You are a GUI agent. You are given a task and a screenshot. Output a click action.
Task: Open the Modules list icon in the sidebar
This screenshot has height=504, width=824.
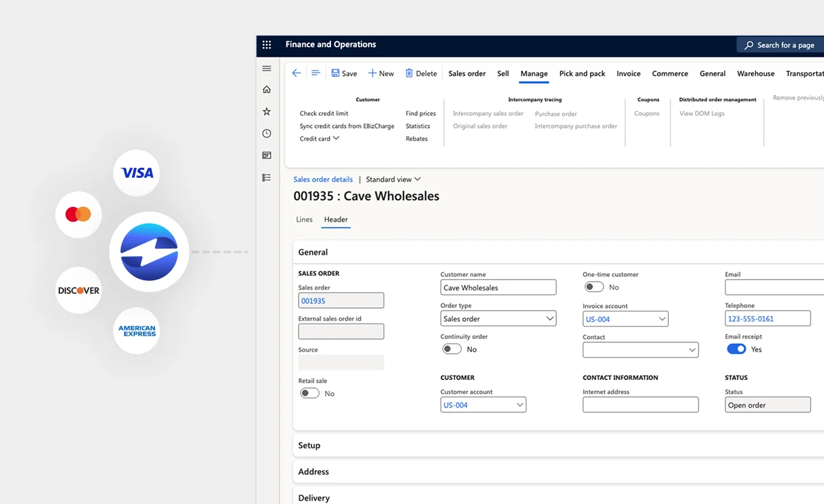point(266,178)
